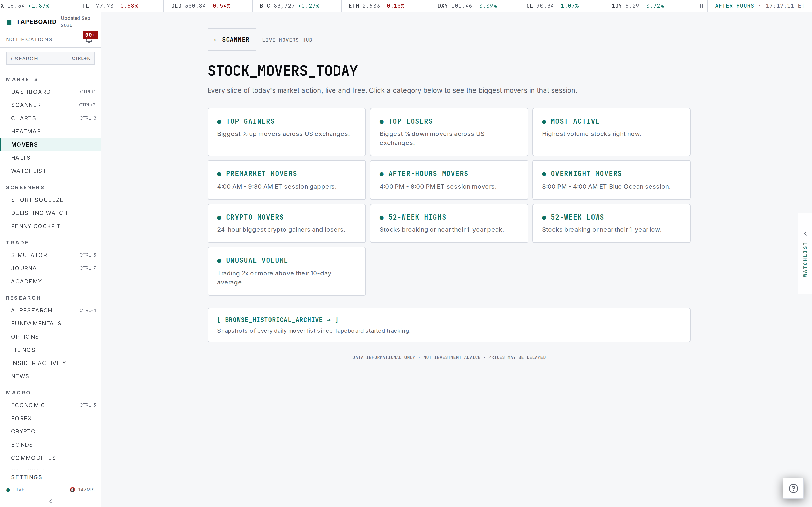Click the green Live status dot

pyautogui.click(x=8, y=490)
